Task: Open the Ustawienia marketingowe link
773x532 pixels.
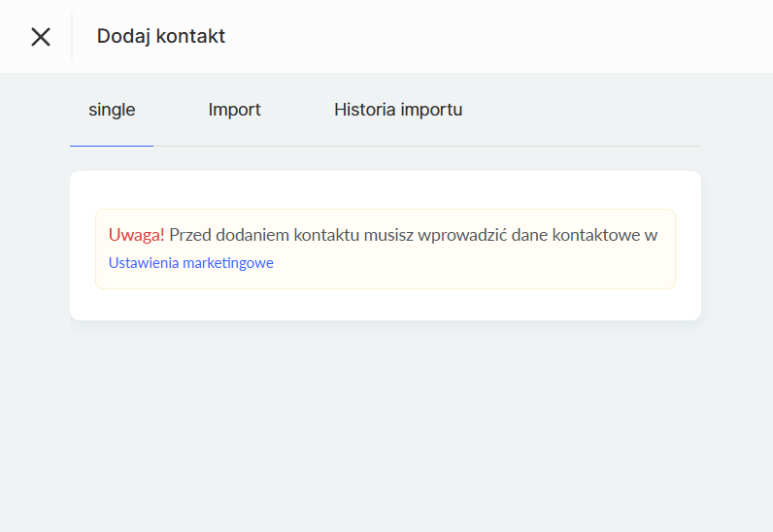Action: click(x=191, y=263)
